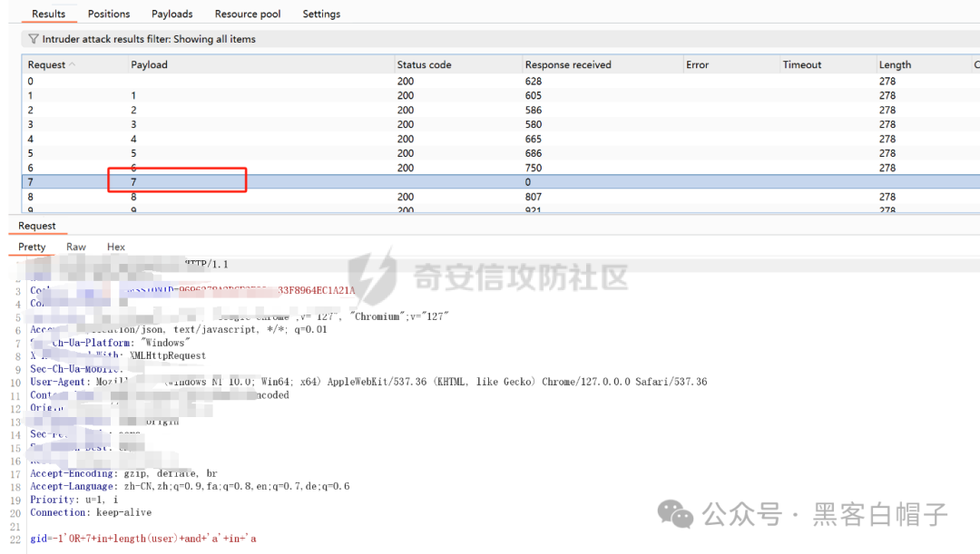Image resolution: width=980 pixels, height=554 pixels.
Task: Select highlighted request row 7
Action: click(500, 181)
